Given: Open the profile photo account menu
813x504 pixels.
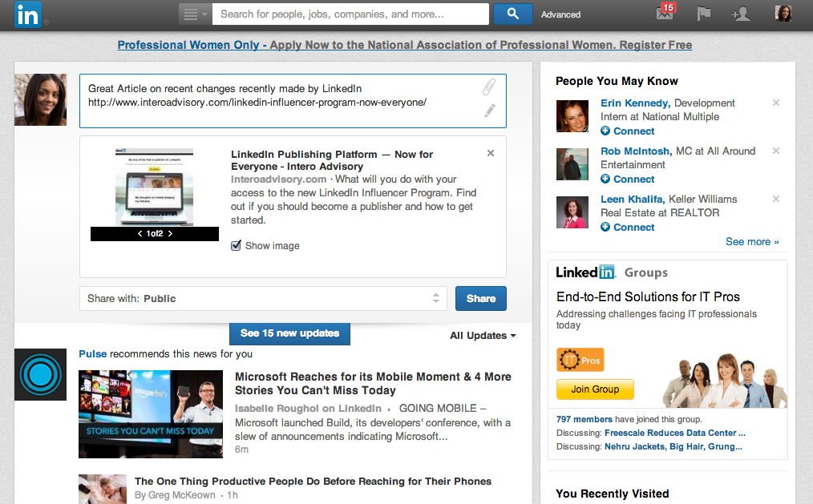Looking at the screenshot, I should (x=783, y=14).
